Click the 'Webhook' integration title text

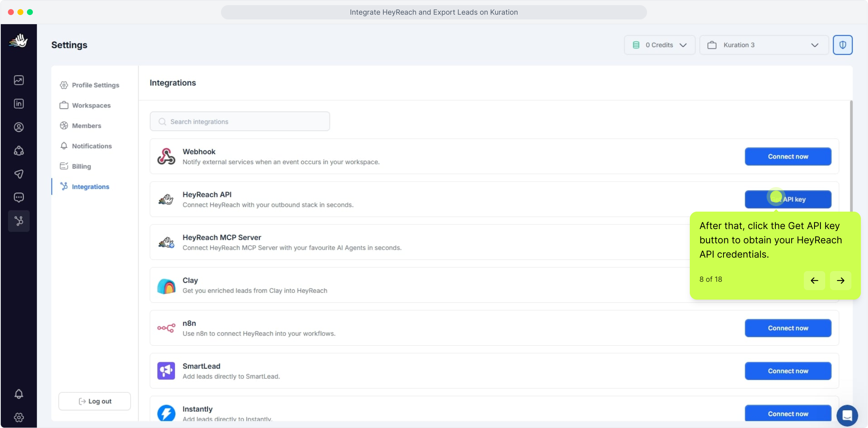199,152
